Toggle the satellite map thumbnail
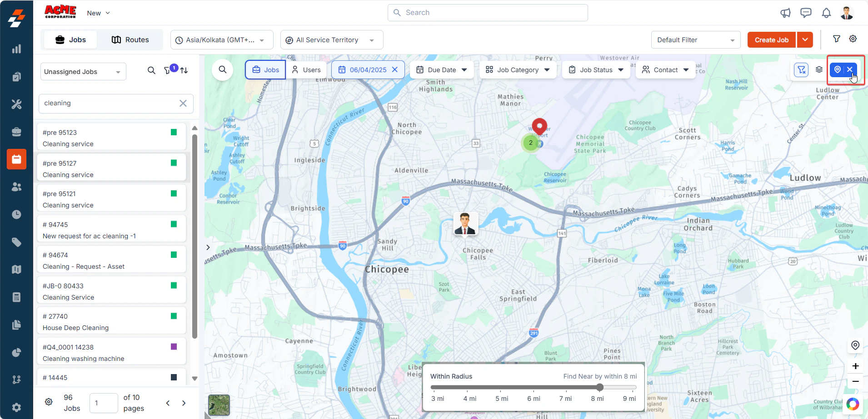Viewport: 868px width, 419px height. 219,405
